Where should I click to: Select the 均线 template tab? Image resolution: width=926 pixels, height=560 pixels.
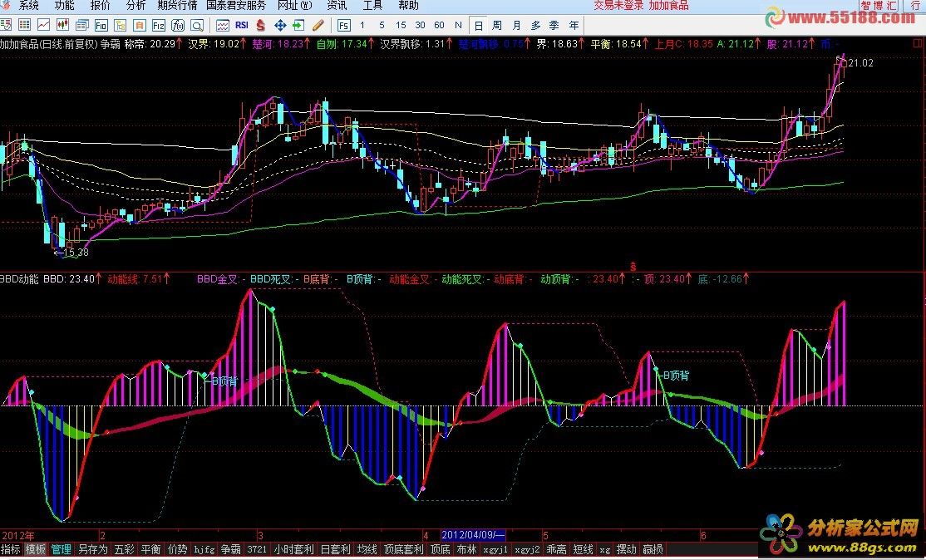tap(367, 549)
